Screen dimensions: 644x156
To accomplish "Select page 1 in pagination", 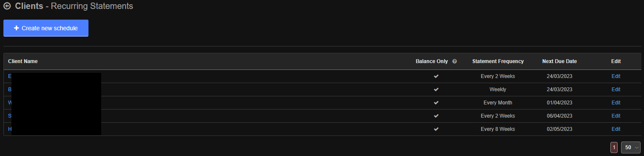I will [614, 147].
